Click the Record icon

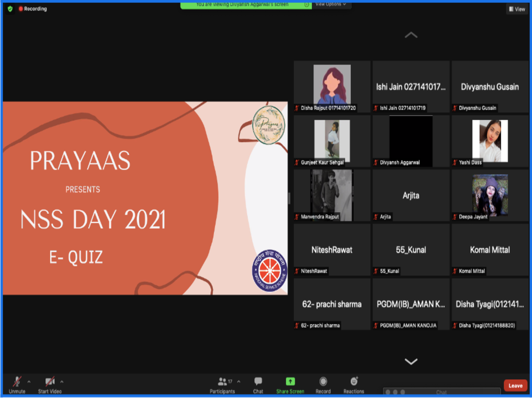[323, 382]
